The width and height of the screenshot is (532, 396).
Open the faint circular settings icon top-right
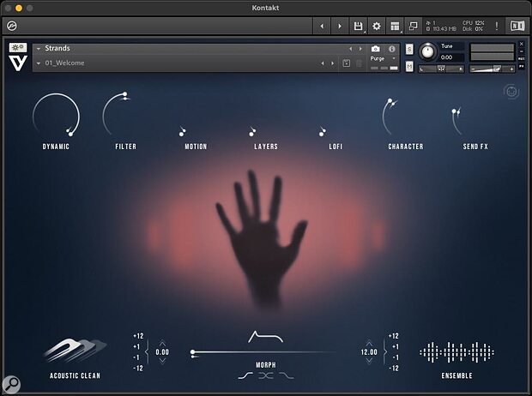coord(511,92)
